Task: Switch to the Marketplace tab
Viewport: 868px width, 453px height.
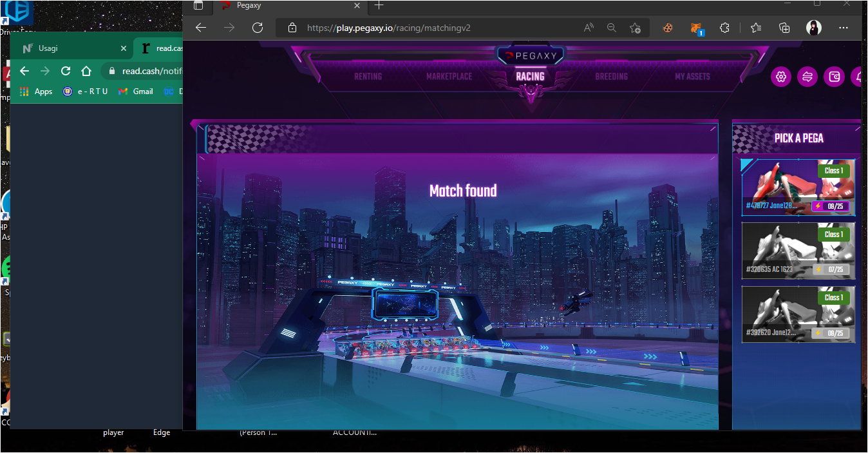Action: click(449, 77)
